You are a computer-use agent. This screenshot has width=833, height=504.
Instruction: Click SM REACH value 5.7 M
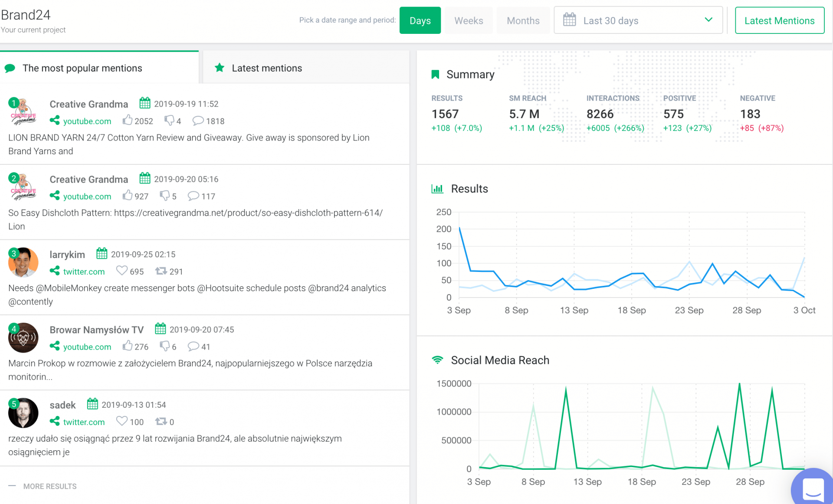(524, 114)
